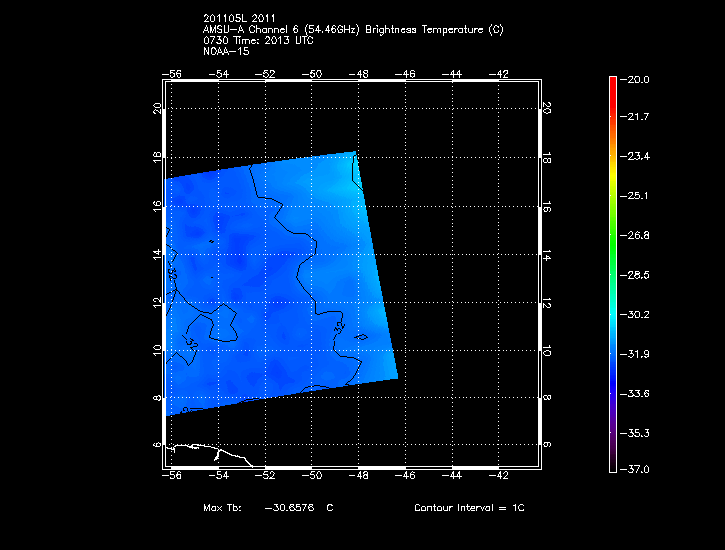Screen dimensions: 725x550
Task: Click the -25.1 colorbar label
Action: [635, 196]
